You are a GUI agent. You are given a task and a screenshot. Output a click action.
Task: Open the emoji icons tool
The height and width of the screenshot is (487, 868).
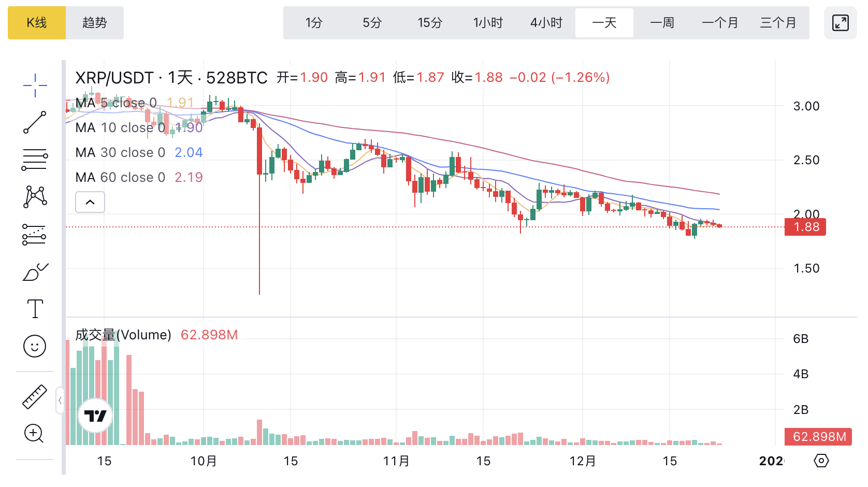pyautogui.click(x=35, y=346)
